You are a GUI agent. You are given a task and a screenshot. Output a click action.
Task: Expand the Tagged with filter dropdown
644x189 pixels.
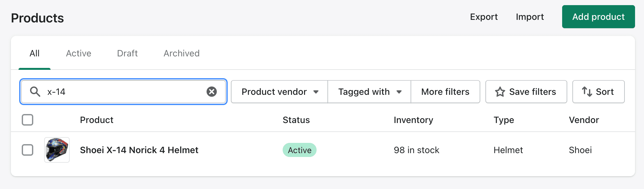pyautogui.click(x=369, y=92)
